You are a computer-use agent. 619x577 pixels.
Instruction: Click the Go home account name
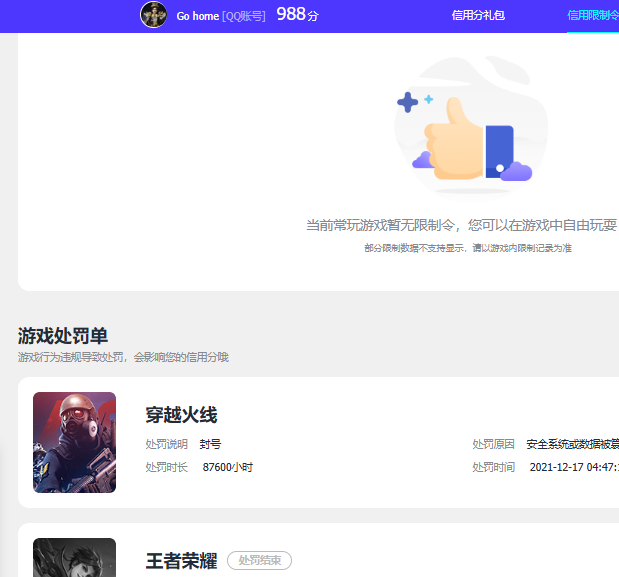coord(197,16)
